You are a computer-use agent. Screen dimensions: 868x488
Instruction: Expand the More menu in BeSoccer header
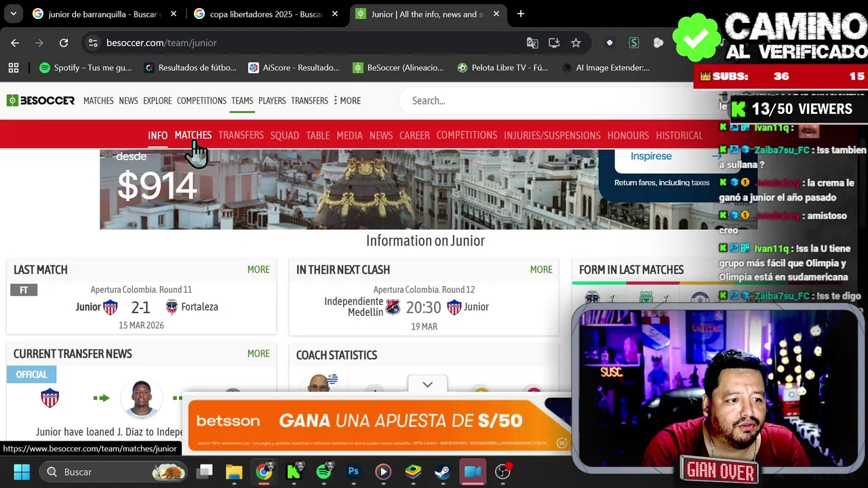[347, 100]
